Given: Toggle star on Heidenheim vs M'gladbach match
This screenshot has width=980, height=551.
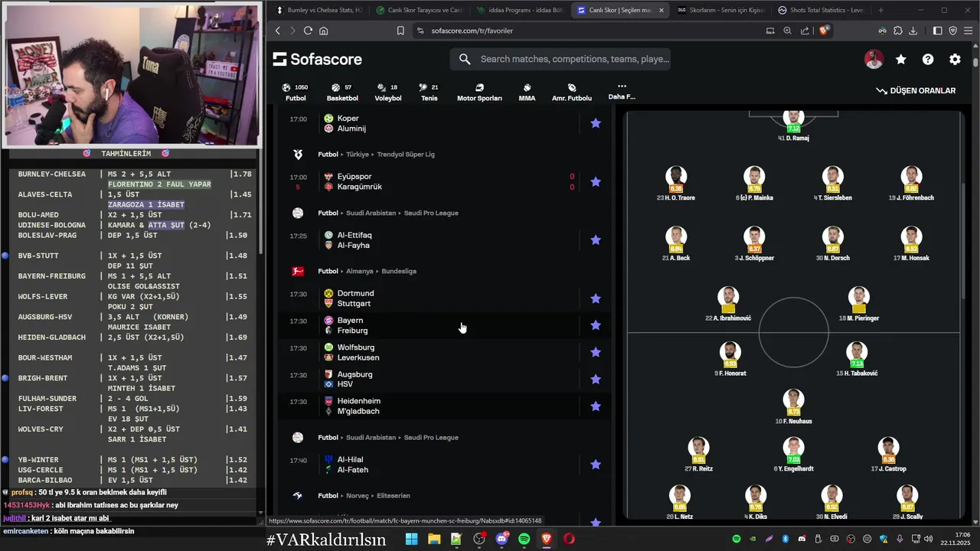Looking at the screenshot, I should pos(596,406).
